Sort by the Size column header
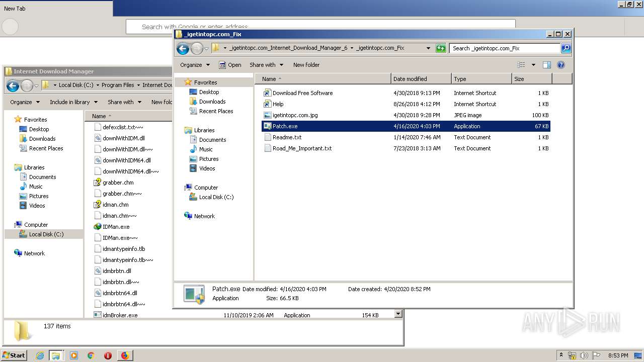Screen dimensions: 644x362 click(x=532, y=79)
